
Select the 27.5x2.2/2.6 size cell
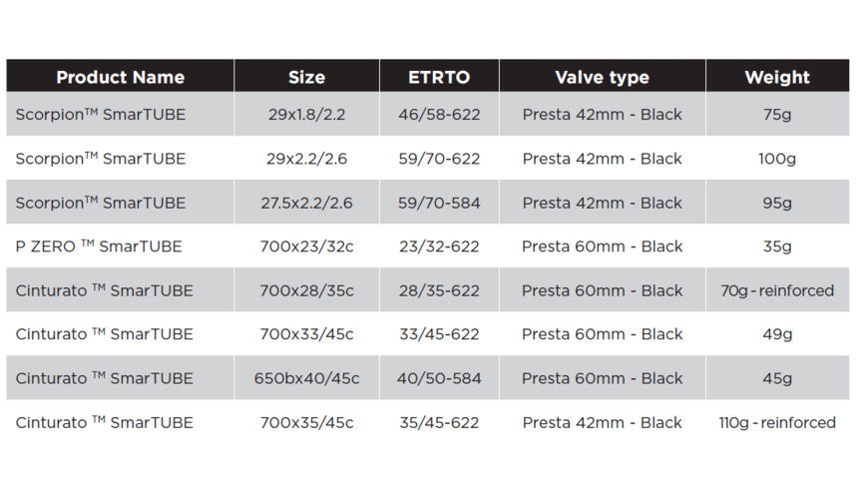306,203
